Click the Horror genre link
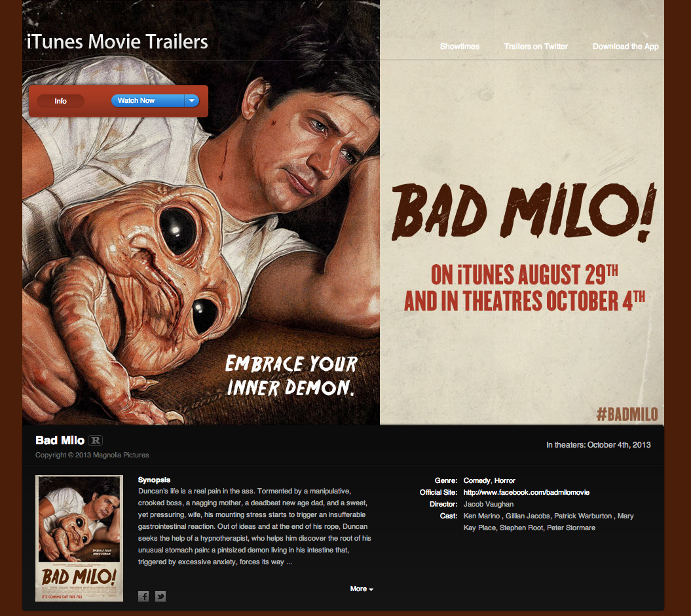The width and height of the screenshot is (691, 616). [504, 480]
